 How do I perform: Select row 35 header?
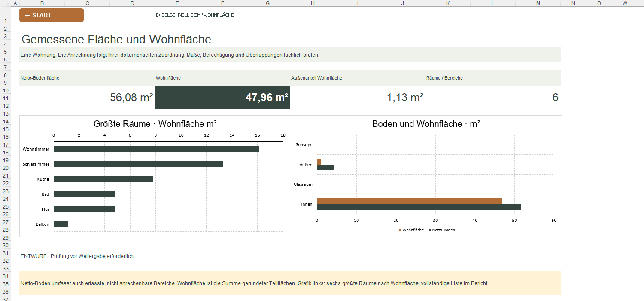5,284
